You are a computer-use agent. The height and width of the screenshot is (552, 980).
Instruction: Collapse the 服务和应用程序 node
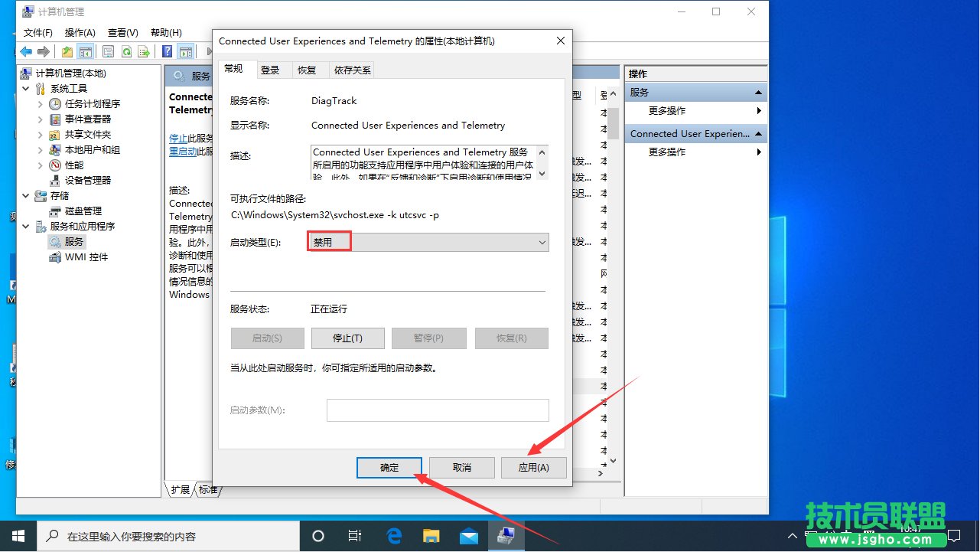click(x=28, y=227)
